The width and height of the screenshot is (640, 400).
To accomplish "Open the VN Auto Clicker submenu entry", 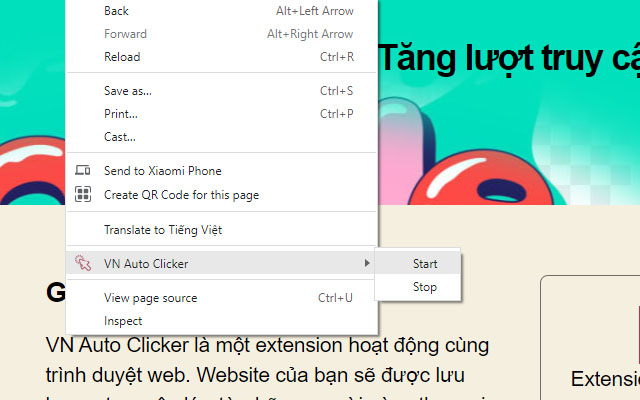I will (221, 264).
